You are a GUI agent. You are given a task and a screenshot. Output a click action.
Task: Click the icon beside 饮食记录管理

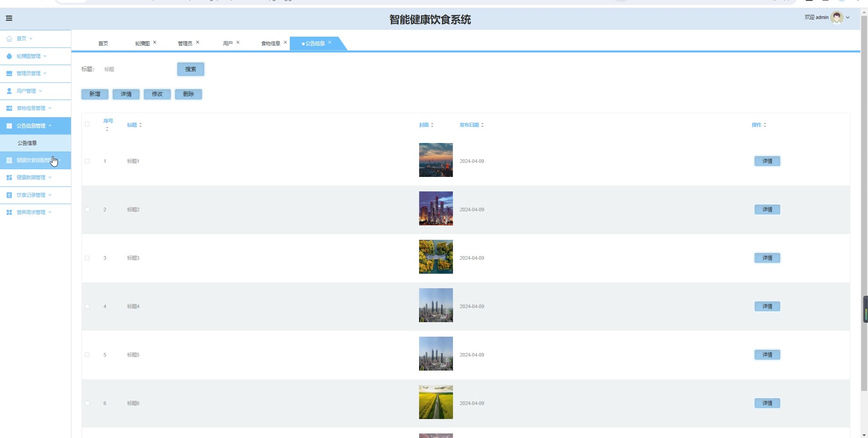[9, 195]
